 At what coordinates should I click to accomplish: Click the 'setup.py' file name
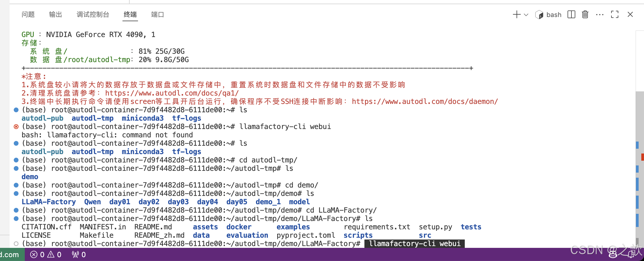coord(436,227)
